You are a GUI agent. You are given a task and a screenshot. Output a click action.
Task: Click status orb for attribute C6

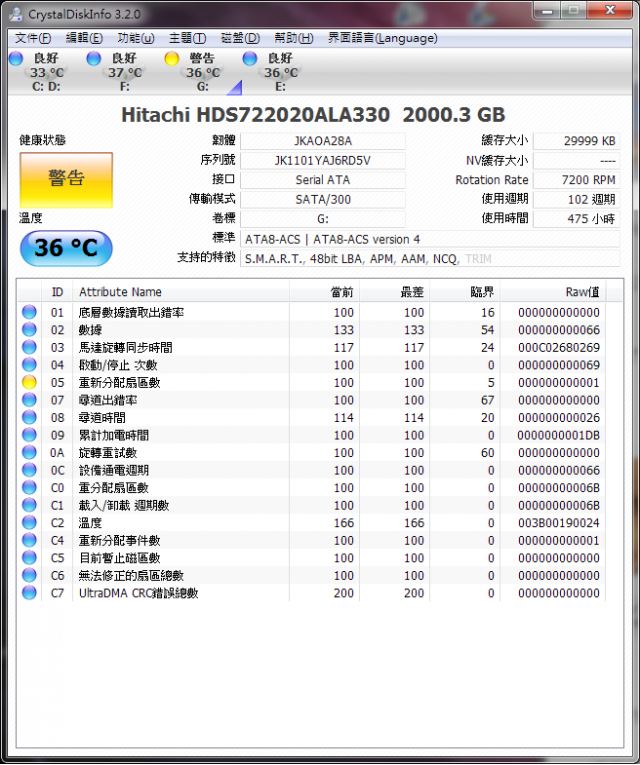(29, 576)
